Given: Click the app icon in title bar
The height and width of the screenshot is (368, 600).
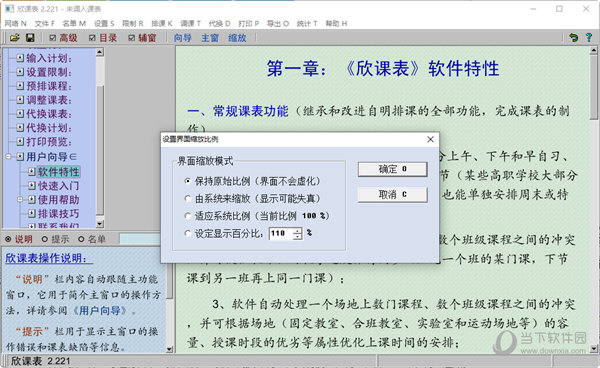Looking at the screenshot, I should [10, 8].
